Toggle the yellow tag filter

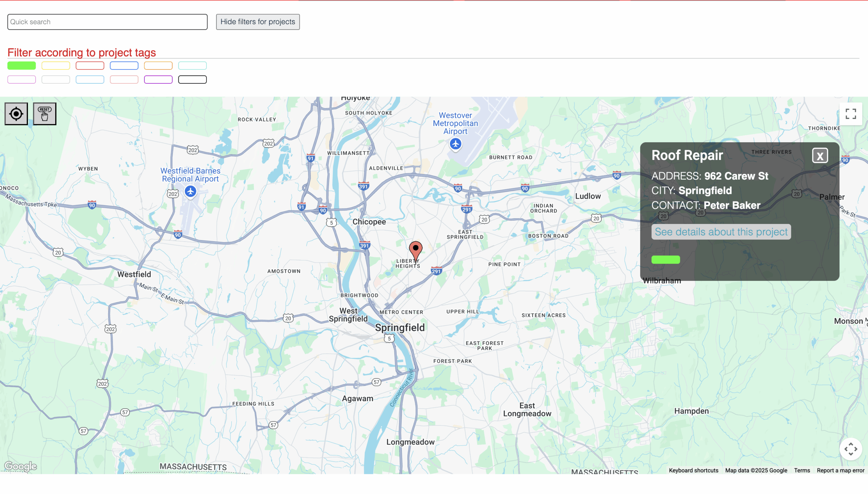coord(56,65)
